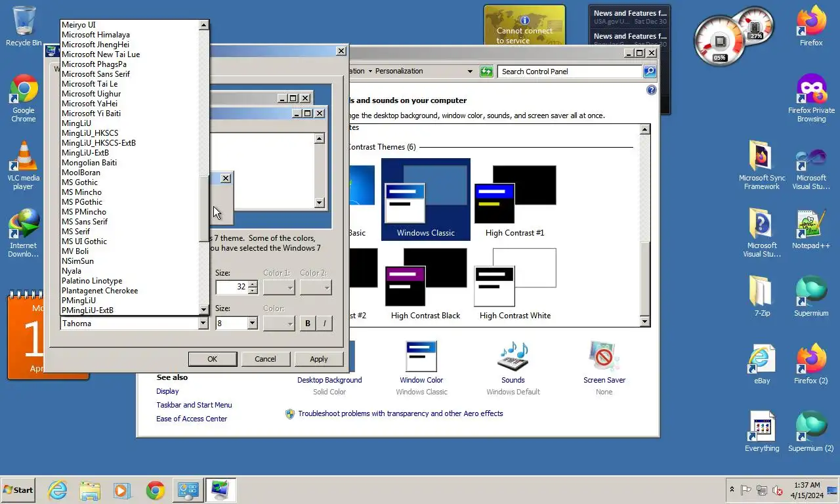Click the search magnifier in Control Panel
Viewport: 840px width, 504px height.
click(649, 71)
